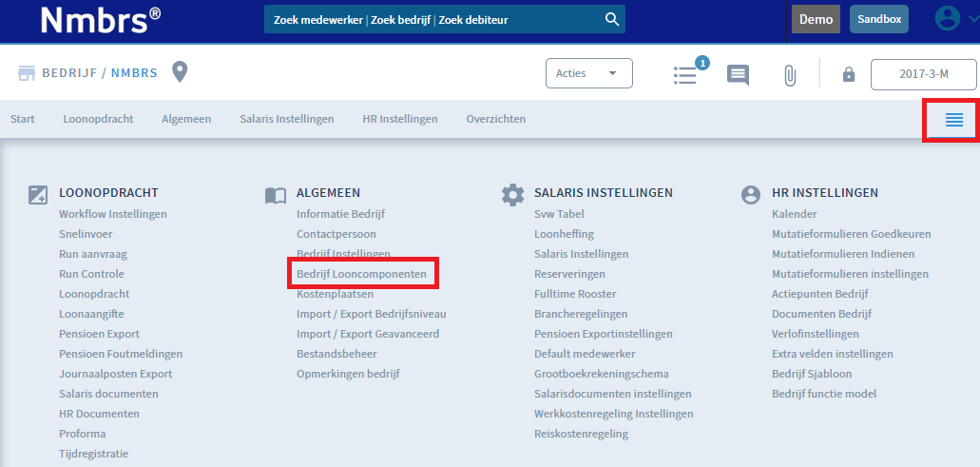Click the Sandbox button
The image size is (980, 467).
pyautogui.click(x=878, y=19)
